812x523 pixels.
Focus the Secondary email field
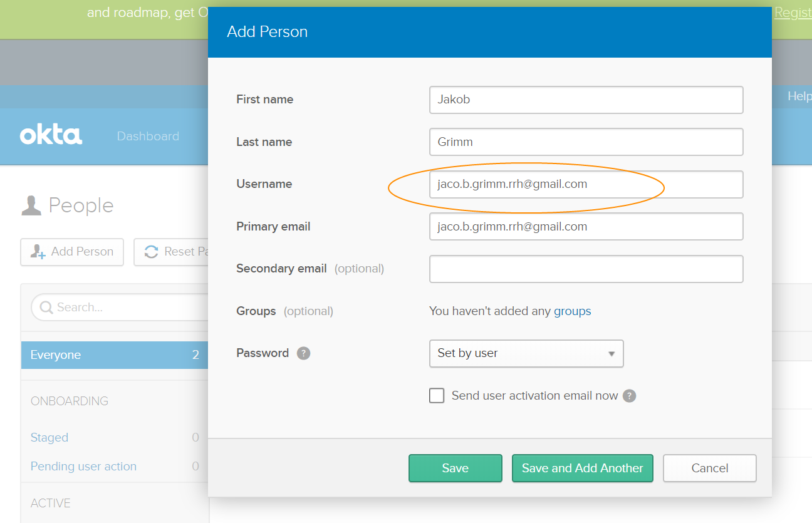(x=586, y=269)
